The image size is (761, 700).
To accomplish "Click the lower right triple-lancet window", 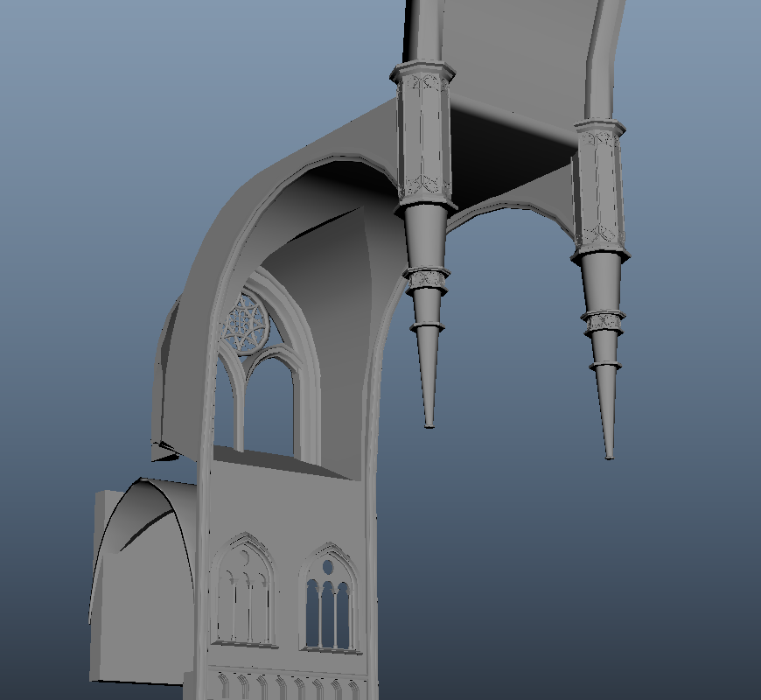I will click(329, 604).
